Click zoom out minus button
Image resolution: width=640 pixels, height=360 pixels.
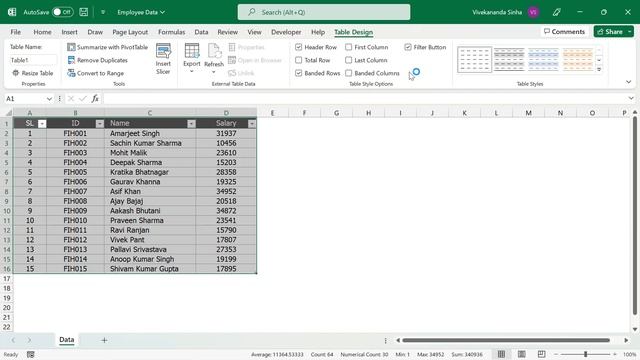[556, 354]
